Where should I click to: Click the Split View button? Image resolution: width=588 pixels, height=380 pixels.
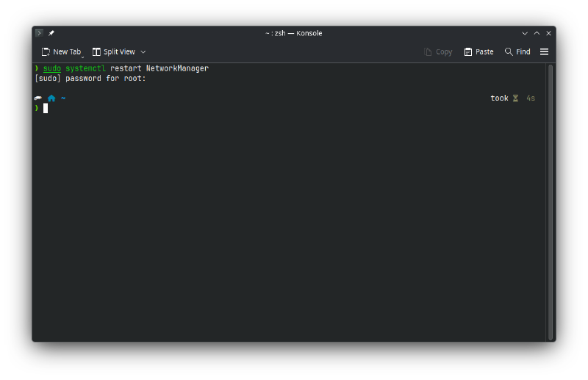coord(114,52)
